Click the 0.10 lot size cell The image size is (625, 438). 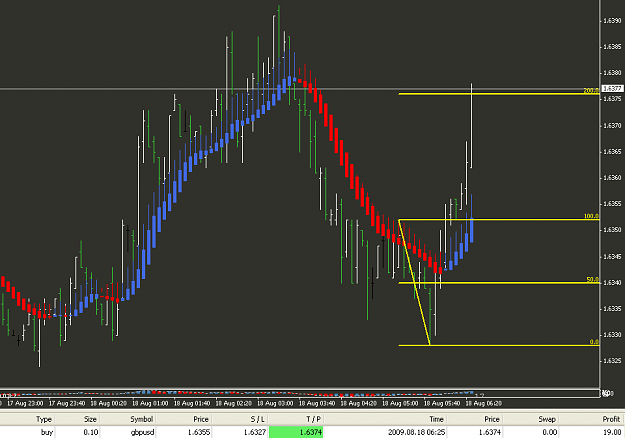[90, 432]
